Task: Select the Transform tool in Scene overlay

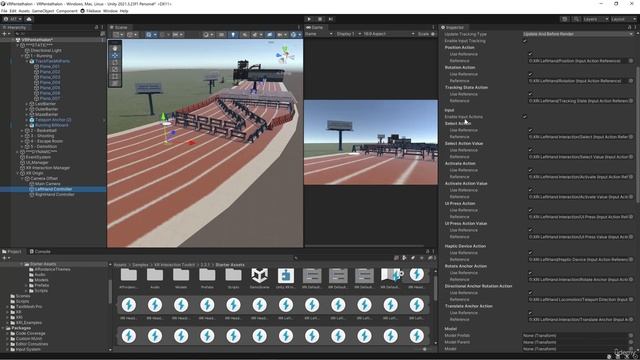Action: click(x=115, y=83)
